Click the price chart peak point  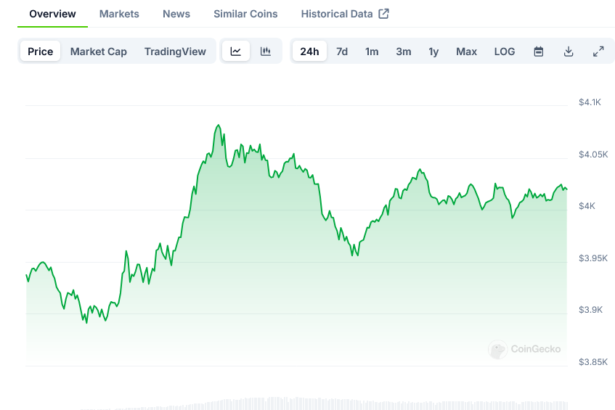pyautogui.click(x=217, y=126)
